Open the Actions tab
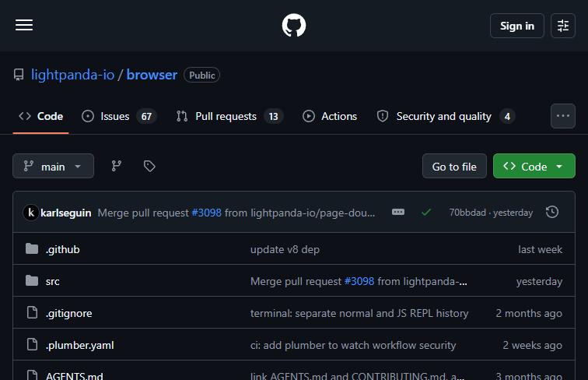 click(330, 116)
